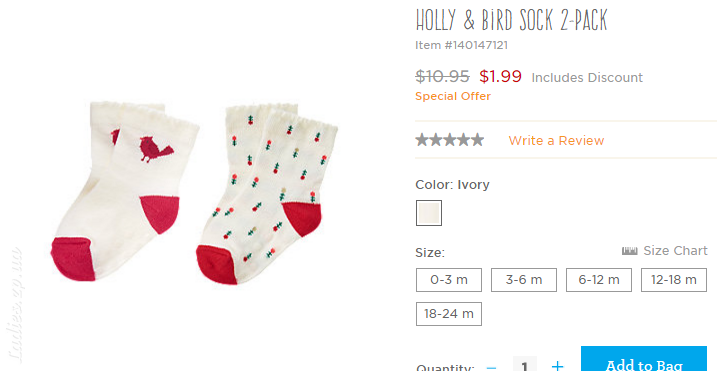Open the Write a Review link
Screen dimensions: 717x371
[556, 140]
